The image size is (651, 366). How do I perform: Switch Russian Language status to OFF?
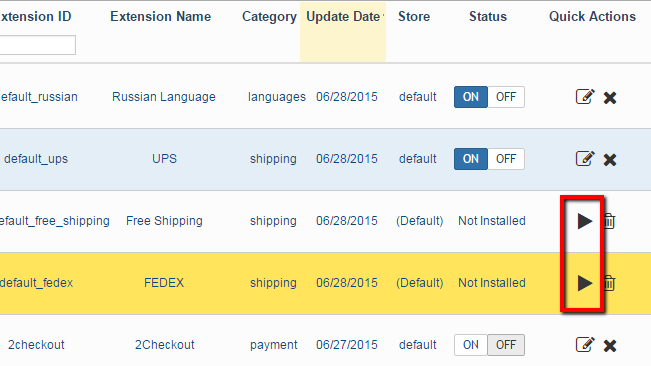click(506, 97)
